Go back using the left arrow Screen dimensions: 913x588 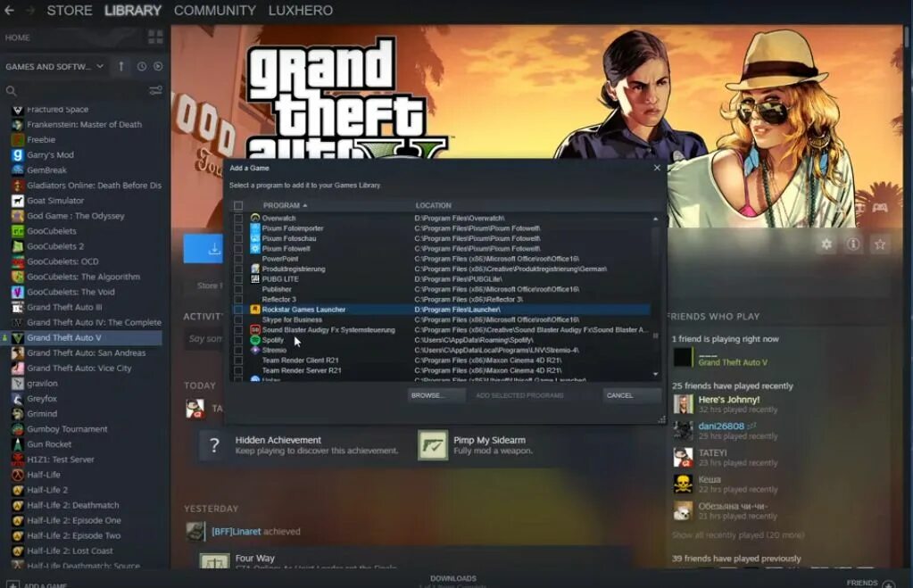pos(9,10)
